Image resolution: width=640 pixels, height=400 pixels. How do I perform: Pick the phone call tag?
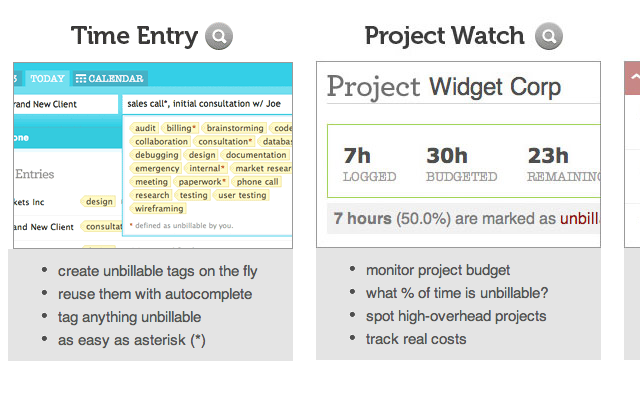click(258, 182)
